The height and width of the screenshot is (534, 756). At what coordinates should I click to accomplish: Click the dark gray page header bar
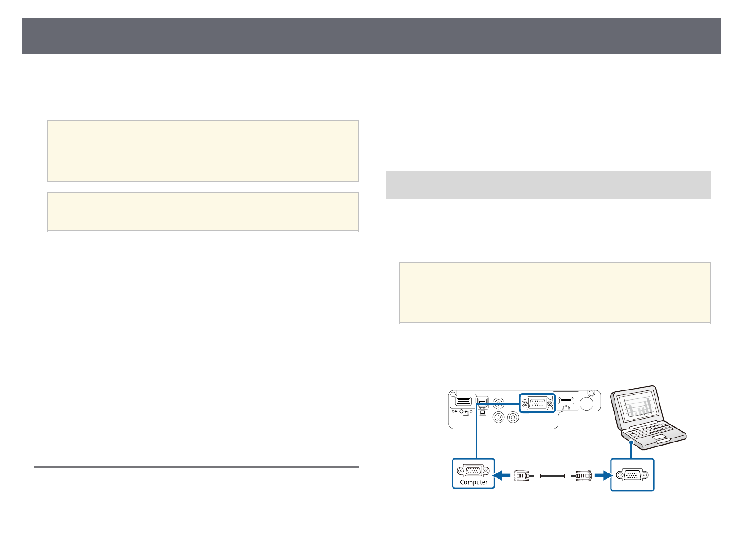(371, 36)
